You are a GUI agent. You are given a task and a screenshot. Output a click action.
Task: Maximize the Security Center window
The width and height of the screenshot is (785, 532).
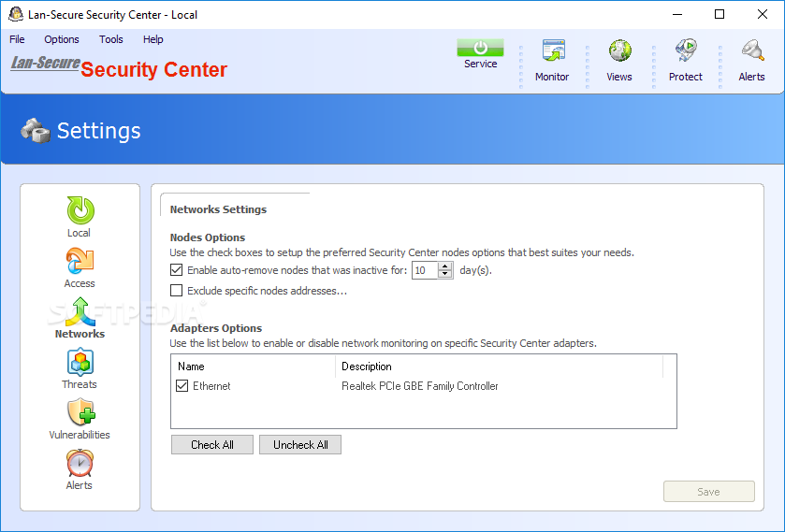pos(720,15)
